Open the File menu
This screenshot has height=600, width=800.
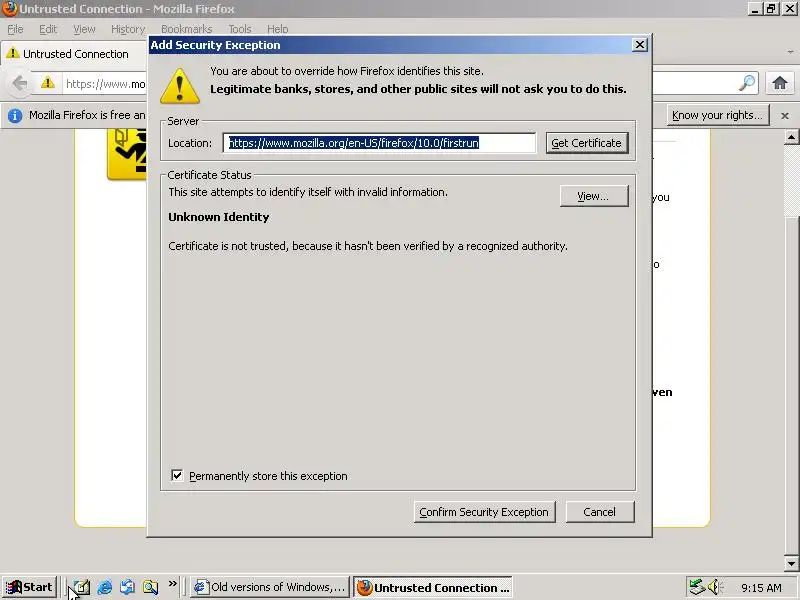15,29
